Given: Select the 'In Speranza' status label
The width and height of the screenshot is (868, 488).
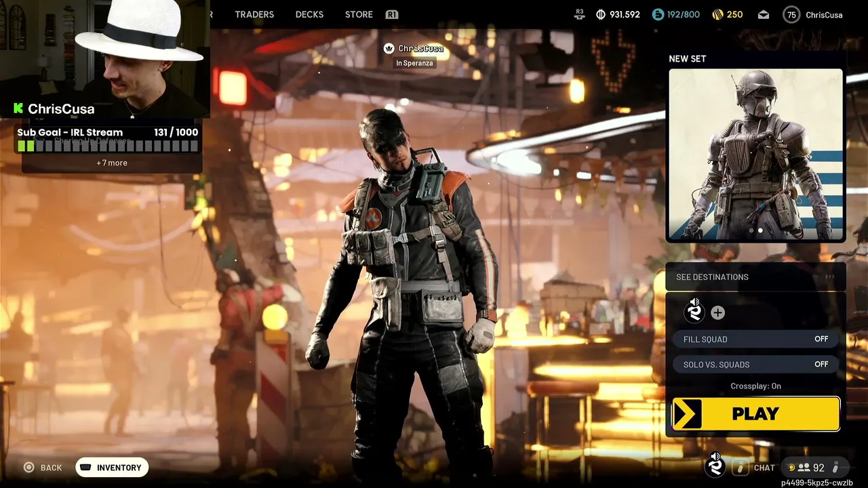Looking at the screenshot, I should [x=414, y=63].
